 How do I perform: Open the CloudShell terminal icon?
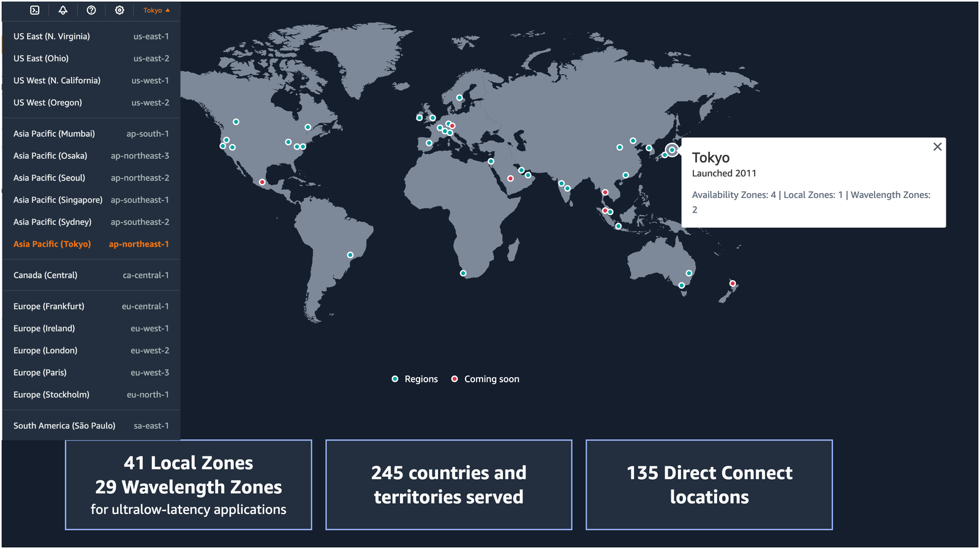tap(35, 10)
